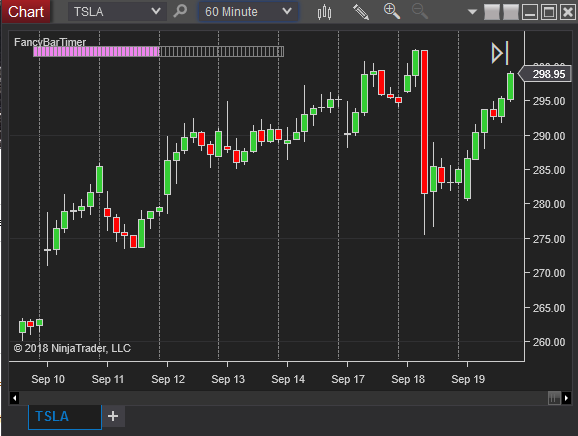This screenshot has width=578, height=436.
Task: Click the instrument search magnifier icon
Action: pos(180,11)
